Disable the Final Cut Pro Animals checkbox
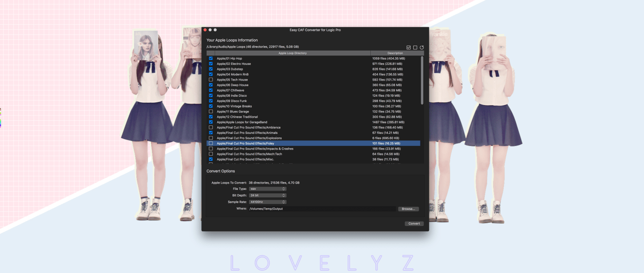This screenshot has height=273, width=644. [x=211, y=133]
